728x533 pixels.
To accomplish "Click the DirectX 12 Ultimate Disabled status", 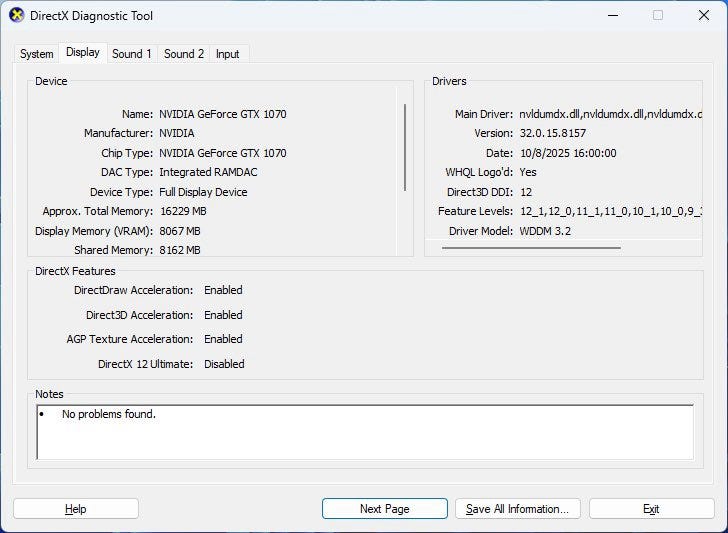I will 224,364.
